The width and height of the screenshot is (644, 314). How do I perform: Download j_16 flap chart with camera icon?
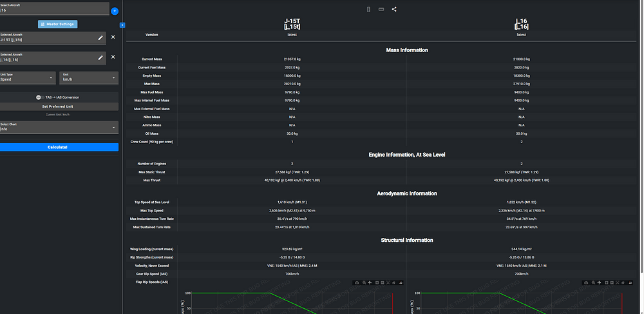(586, 283)
